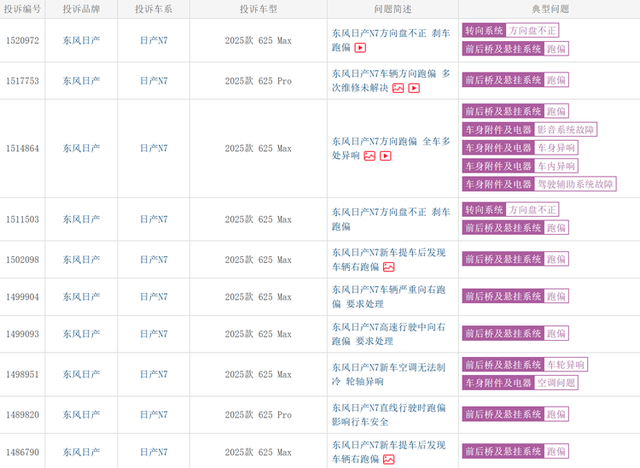
Task: Click 东风日产 brand in row 1520972
Action: tap(81, 40)
